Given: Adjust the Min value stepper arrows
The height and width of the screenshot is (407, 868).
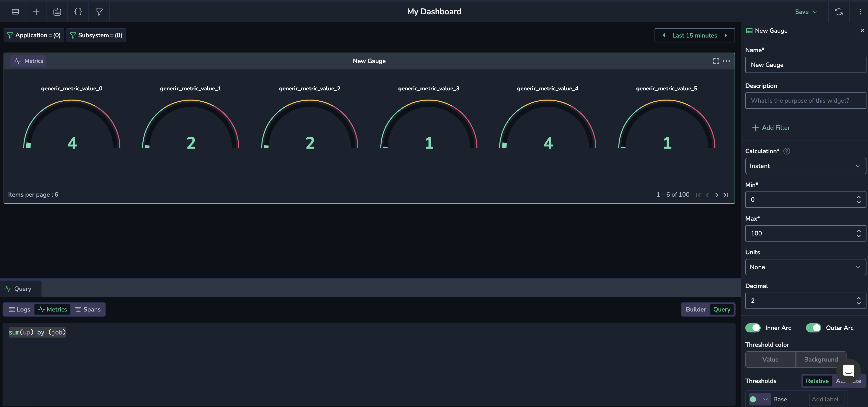Looking at the screenshot, I should (x=858, y=200).
